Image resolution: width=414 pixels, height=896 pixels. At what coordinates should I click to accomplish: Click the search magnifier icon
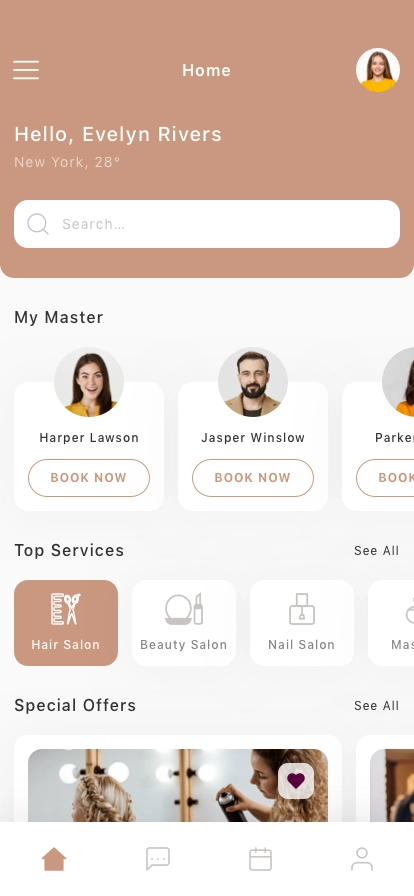(38, 224)
